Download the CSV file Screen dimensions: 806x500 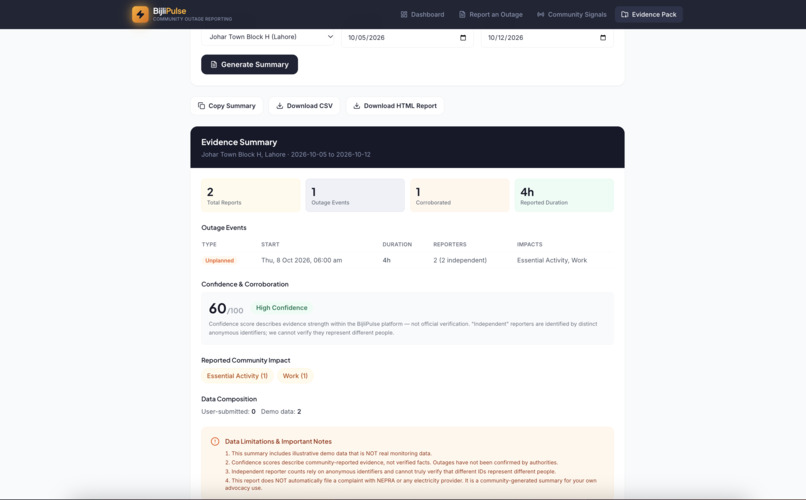[304, 106]
